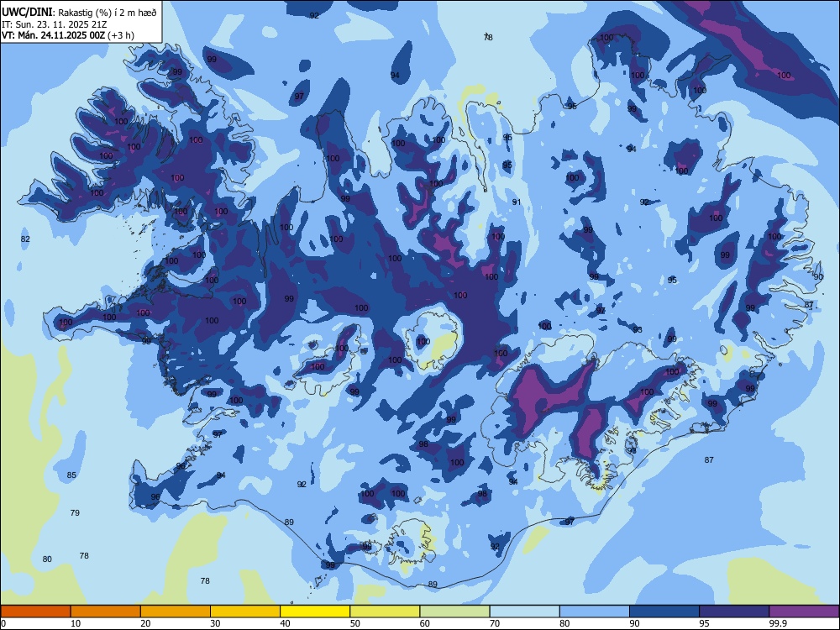
Task: Click the 40–50% bright yellow legend swatch
Action: (315, 612)
